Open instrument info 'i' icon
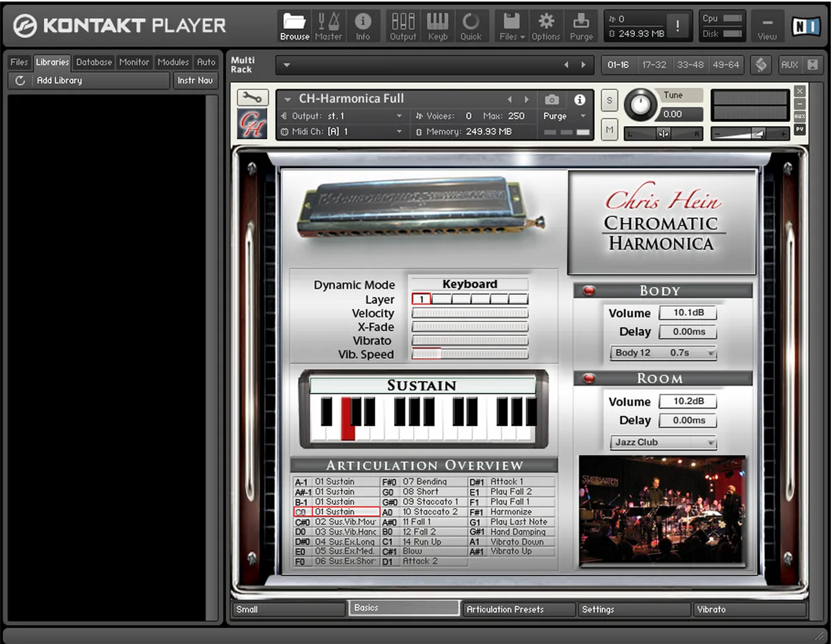831x644 pixels. [x=580, y=99]
